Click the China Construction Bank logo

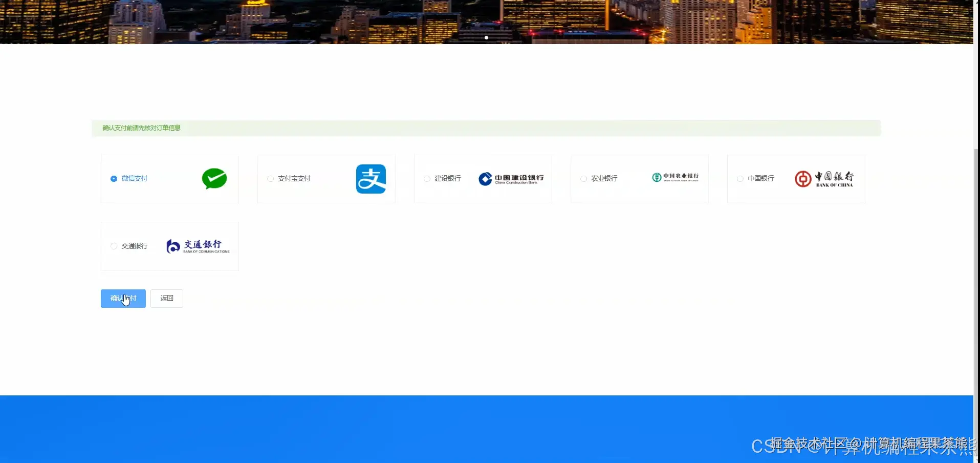click(510, 179)
